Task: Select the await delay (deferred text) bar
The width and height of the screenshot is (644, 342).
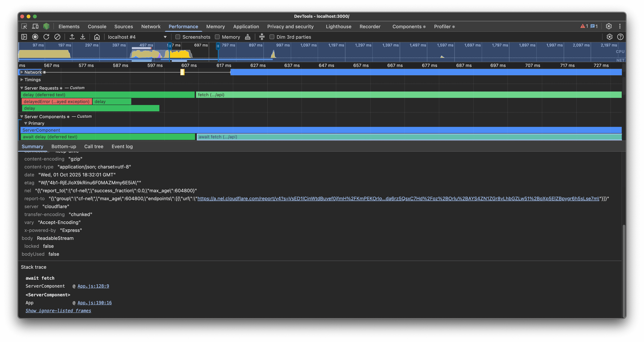Action: 108,137
